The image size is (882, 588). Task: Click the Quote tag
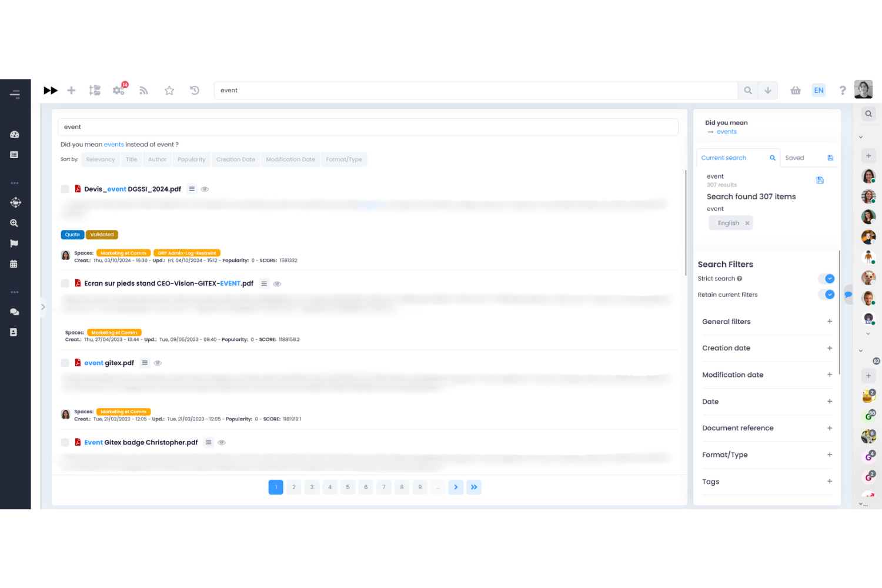[x=72, y=235]
